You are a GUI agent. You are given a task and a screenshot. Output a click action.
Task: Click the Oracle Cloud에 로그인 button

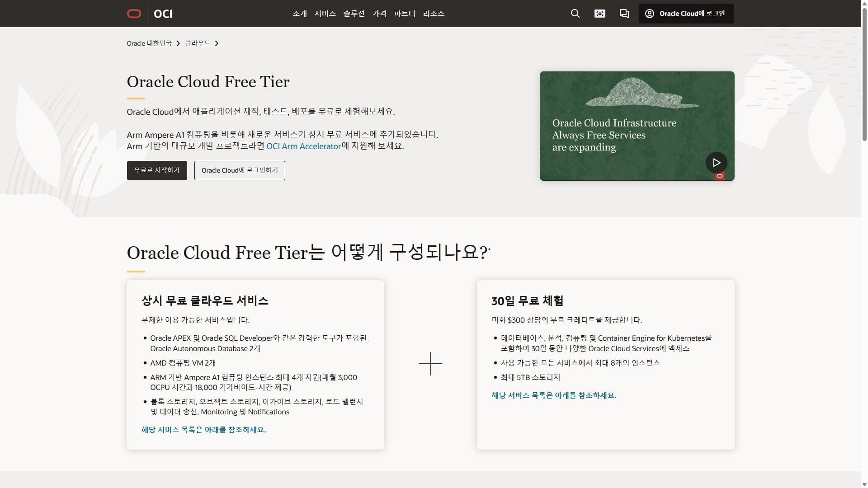pyautogui.click(x=685, y=14)
